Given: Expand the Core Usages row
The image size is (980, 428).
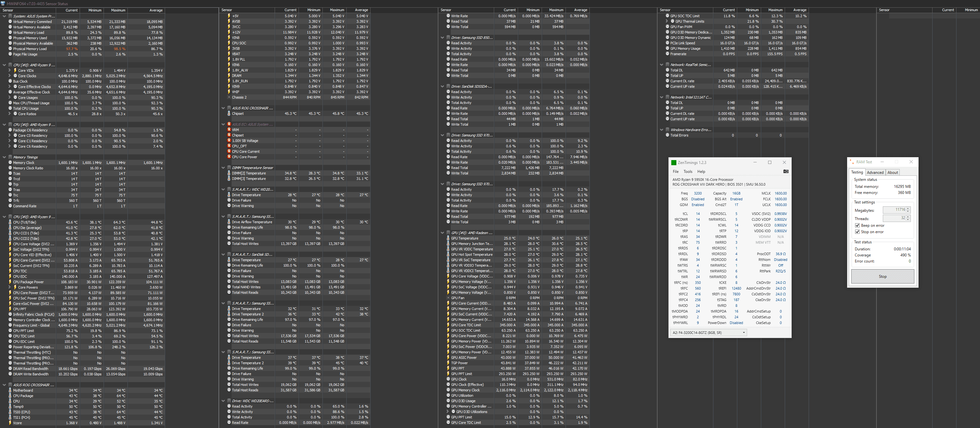Looking at the screenshot, I should tap(10, 98).
